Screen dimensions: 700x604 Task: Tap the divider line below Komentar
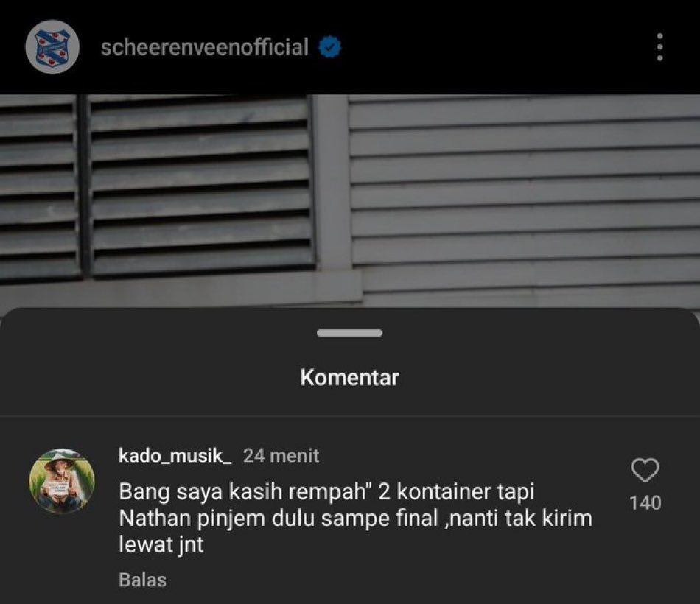point(350,416)
